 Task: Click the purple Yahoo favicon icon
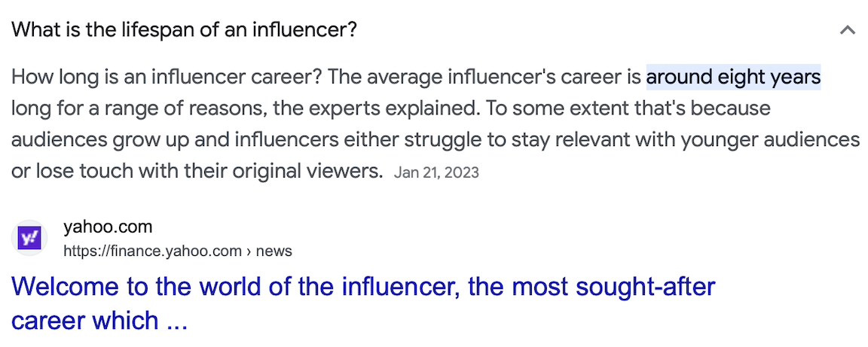pyautogui.click(x=32, y=238)
